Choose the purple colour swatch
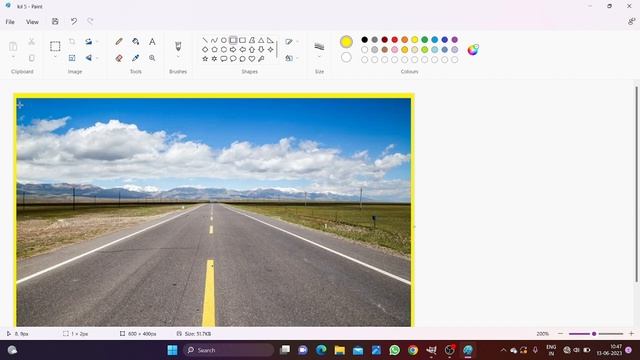This screenshot has height=360, width=640. point(455,40)
